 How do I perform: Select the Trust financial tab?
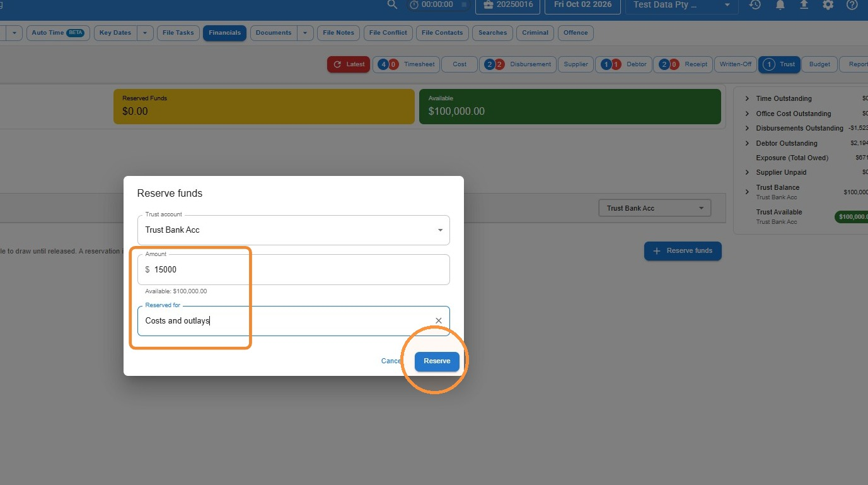click(780, 64)
